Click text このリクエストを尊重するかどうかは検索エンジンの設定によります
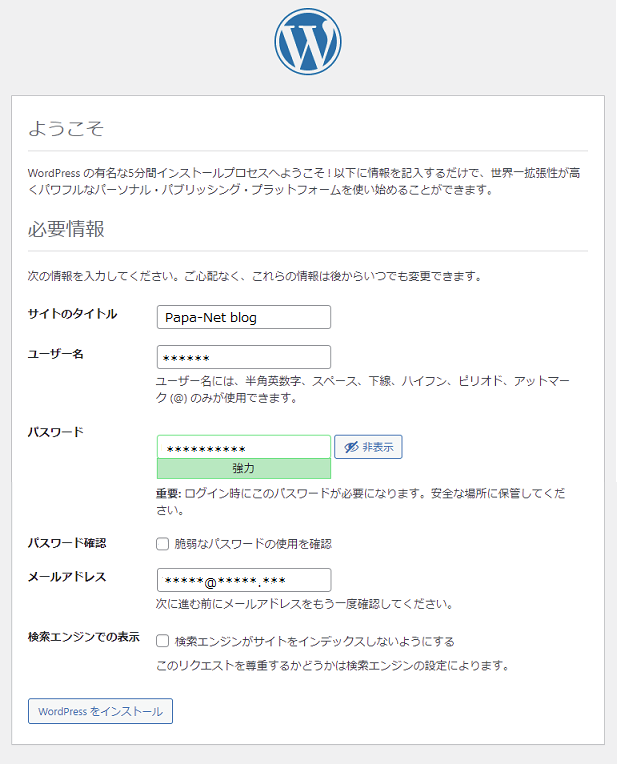Image resolution: width=617 pixels, height=765 pixels. [333, 665]
